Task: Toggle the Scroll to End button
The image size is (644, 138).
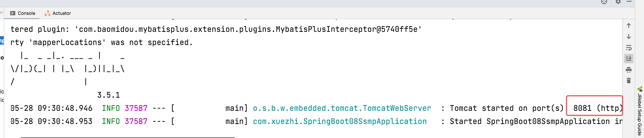Action: [629, 59]
